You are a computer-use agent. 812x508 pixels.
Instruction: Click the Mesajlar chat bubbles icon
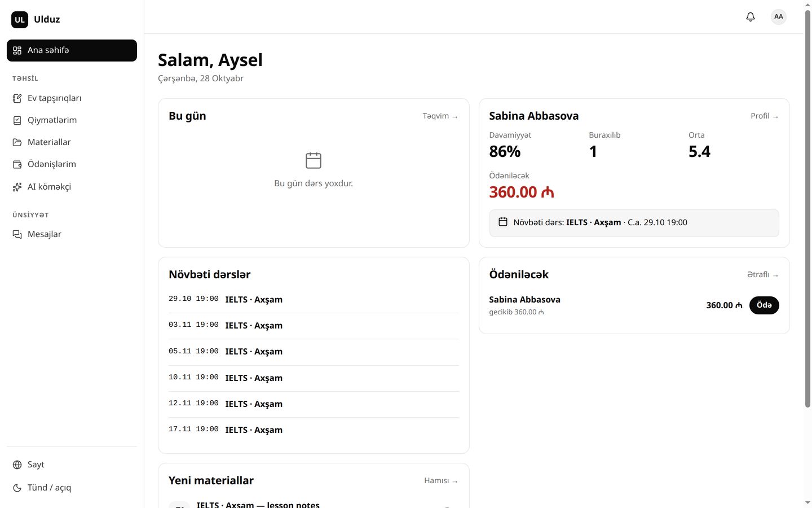pyautogui.click(x=17, y=234)
